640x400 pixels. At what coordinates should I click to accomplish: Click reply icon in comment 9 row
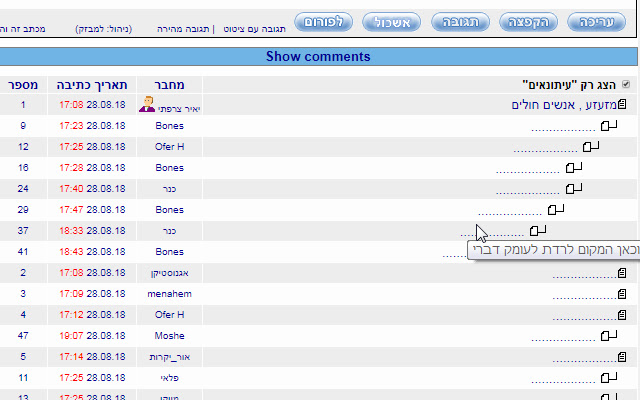click(609, 125)
